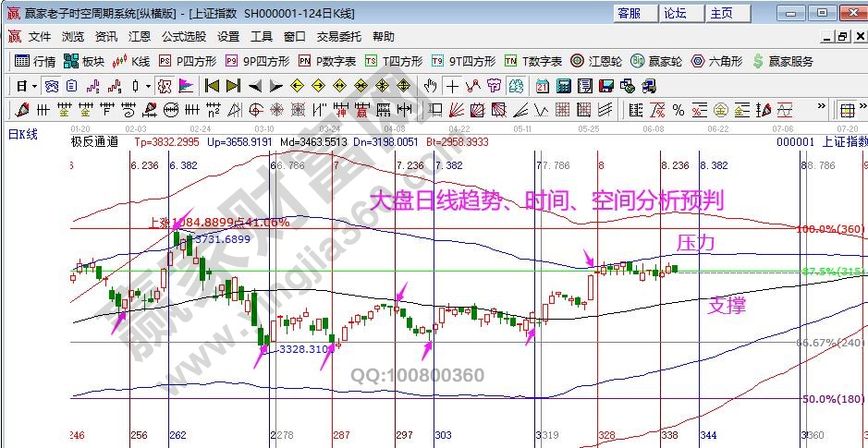868x448 pixels.
Task: Click the percent sign drawing tool
Action: click(679, 110)
